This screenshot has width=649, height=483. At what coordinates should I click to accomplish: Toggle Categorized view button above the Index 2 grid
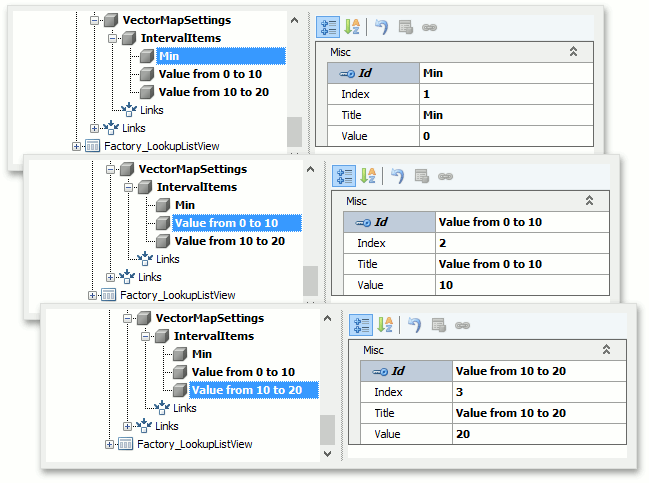[343, 177]
